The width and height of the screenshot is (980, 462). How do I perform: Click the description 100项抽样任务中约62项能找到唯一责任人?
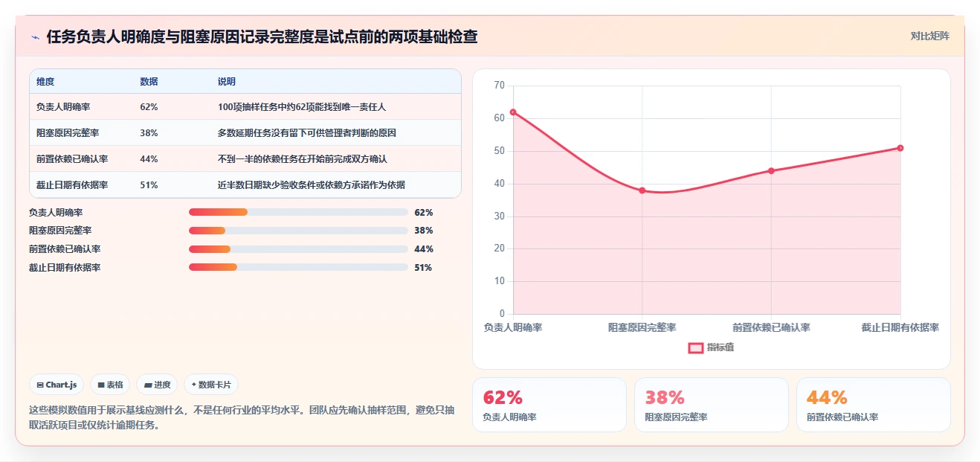click(x=302, y=107)
